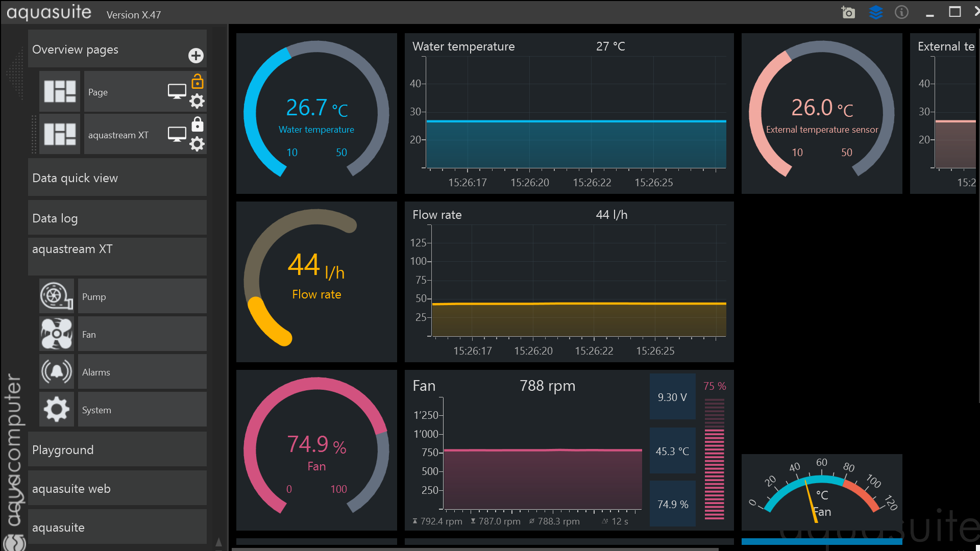Open the info icon in title bar
Viewport: 980px width, 551px height.
901,12
